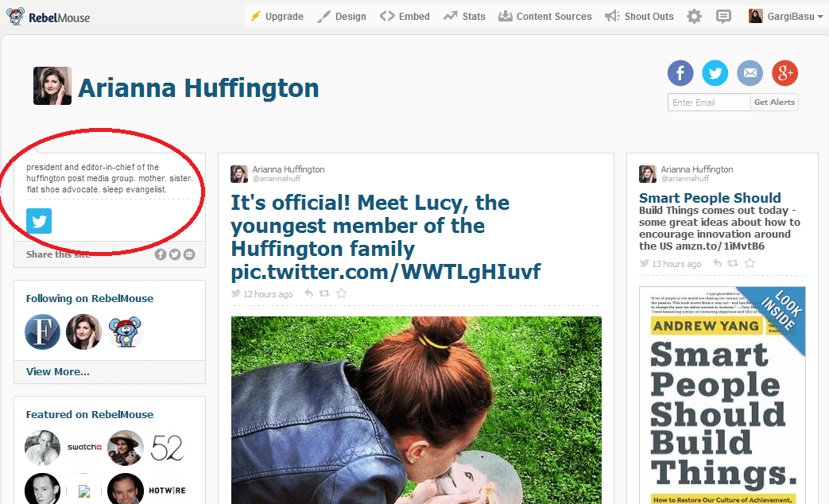Click the @ariannahuff handle on the Lucy post

(x=277, y=179)
